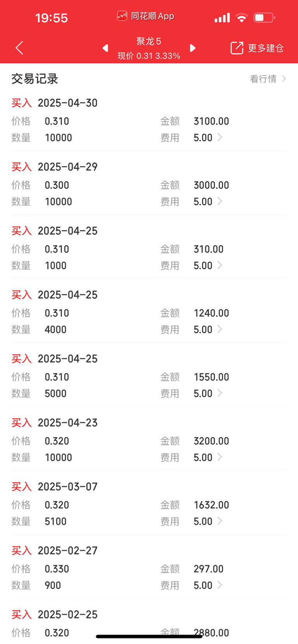Screen dimensions: 298x644
Task: Expand fee chevron for 1240.00 amount trade
Action: [x=220, y=329]
